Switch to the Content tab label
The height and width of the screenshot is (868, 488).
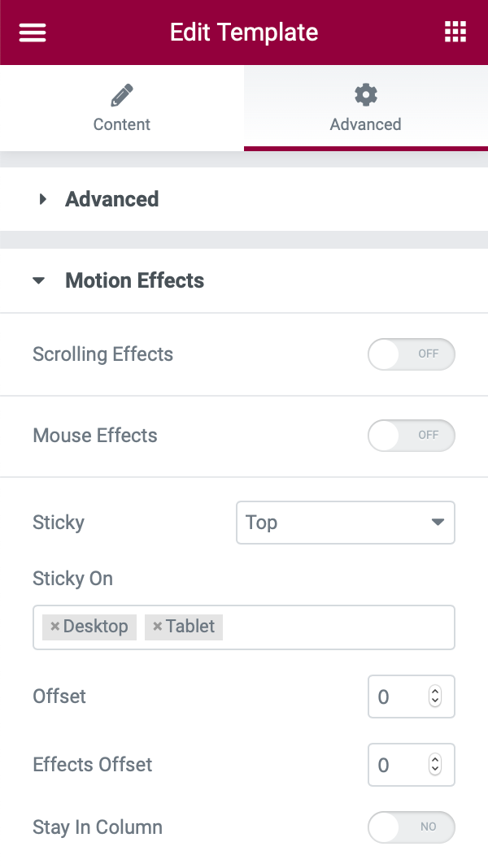[x=121, y=124]
